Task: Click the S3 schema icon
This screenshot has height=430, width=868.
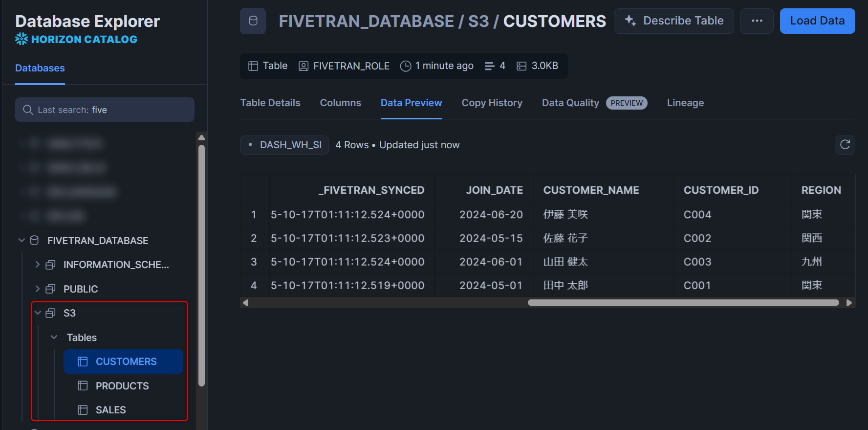Action: (x=50, y=313)
